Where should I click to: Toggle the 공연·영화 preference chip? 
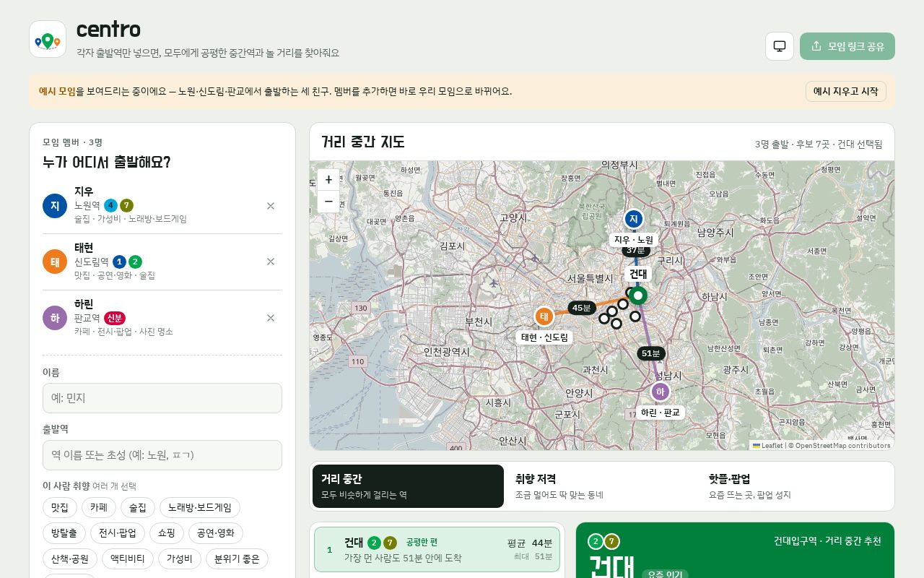pyautogui.click(x=216, y=533)
